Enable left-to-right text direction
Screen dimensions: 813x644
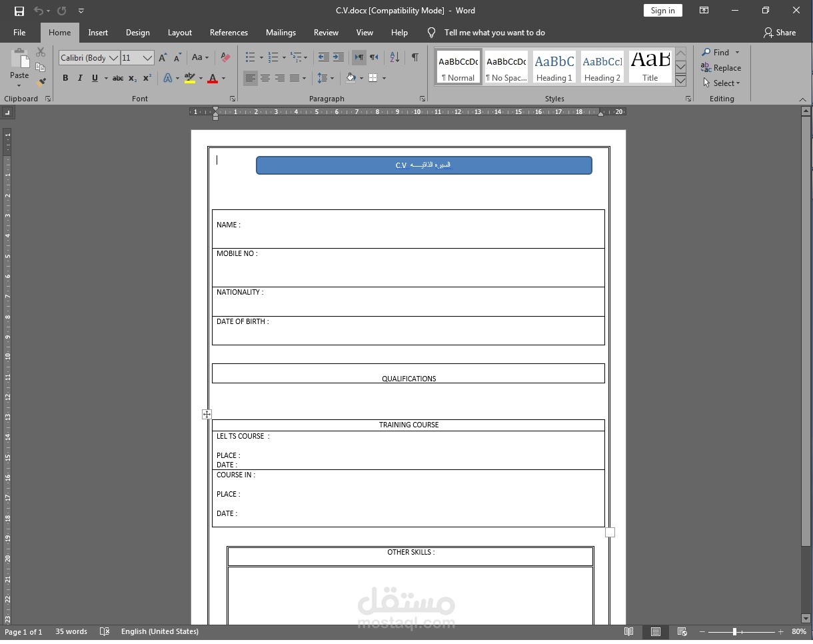(x=359, y=57)
